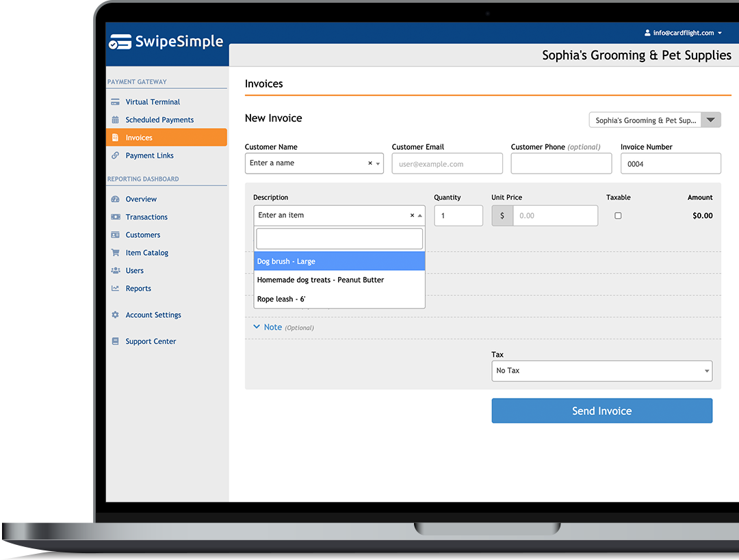Click the Quantity input field
This screenshot has width=739, height=560.
click(x=458, y=215)
